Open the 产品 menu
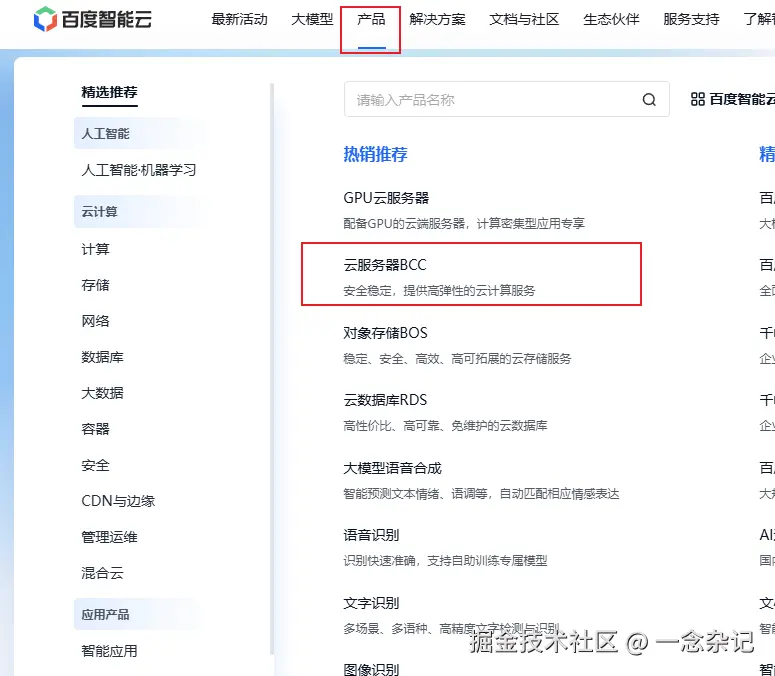Screen dimensions: 775x676 pos(371,19)
